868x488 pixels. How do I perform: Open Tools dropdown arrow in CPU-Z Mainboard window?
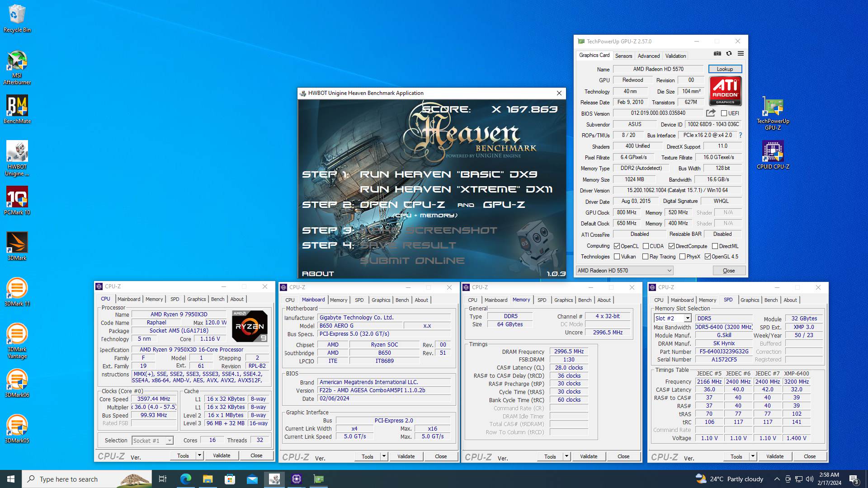[384, 456]
